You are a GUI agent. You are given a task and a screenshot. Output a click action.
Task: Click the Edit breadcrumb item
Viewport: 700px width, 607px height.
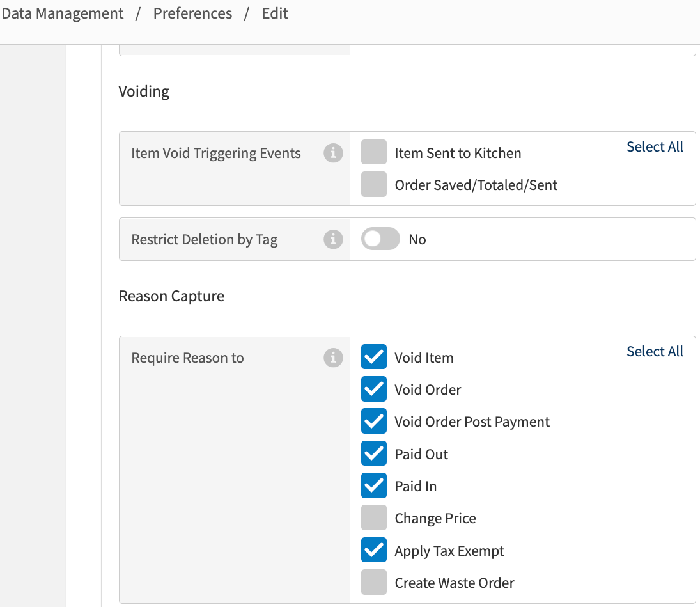(275, 13)
